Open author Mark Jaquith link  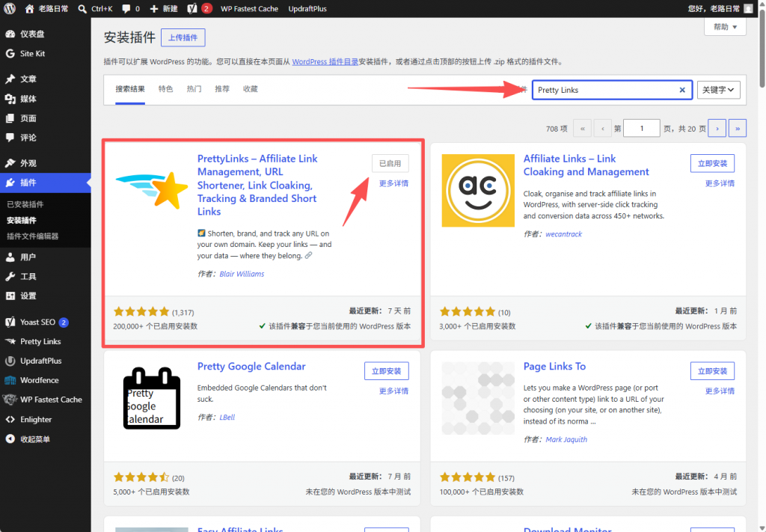pos(566,439)
